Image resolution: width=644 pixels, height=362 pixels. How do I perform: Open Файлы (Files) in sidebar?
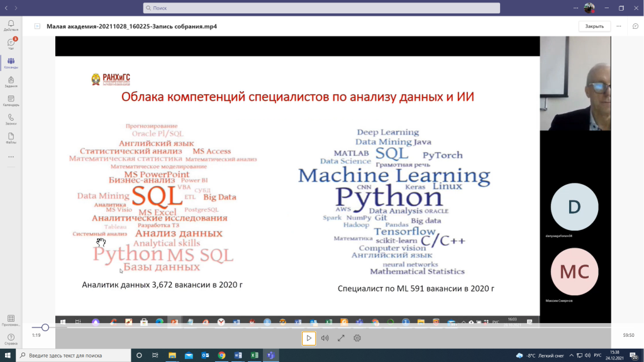click(11, 138)
